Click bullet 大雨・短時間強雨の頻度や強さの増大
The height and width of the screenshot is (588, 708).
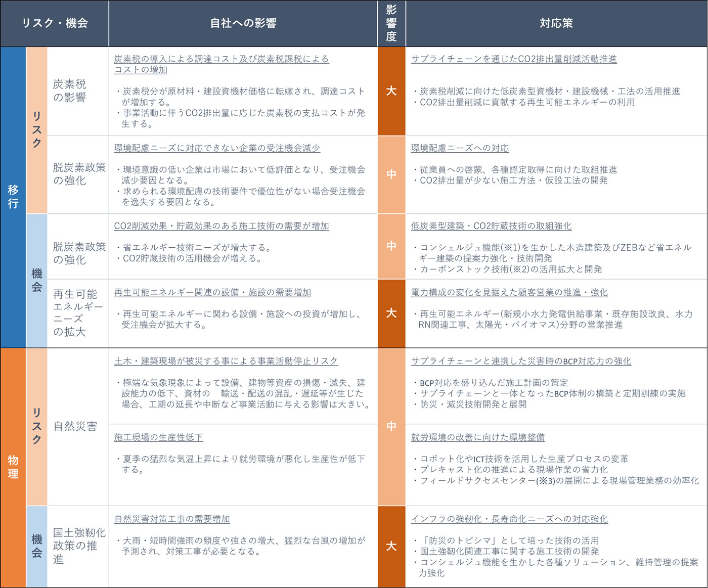(x=240, y=547)
